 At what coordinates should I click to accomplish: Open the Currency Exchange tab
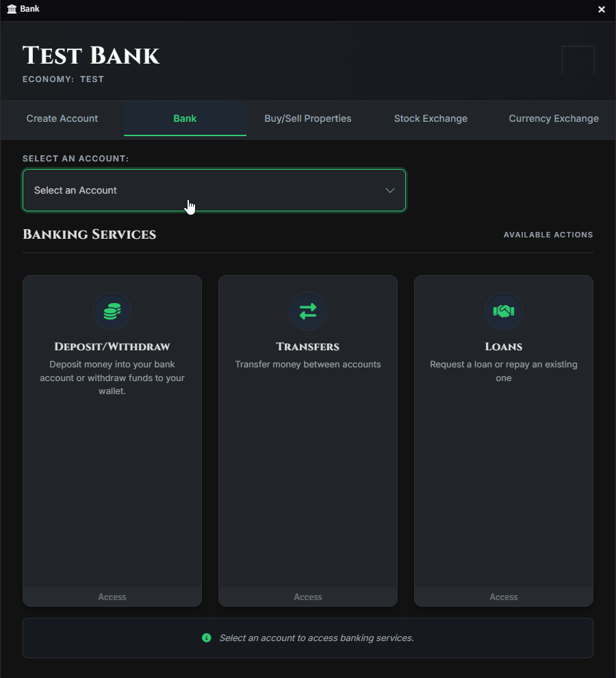pyautogui.click(x=554, y=118)
